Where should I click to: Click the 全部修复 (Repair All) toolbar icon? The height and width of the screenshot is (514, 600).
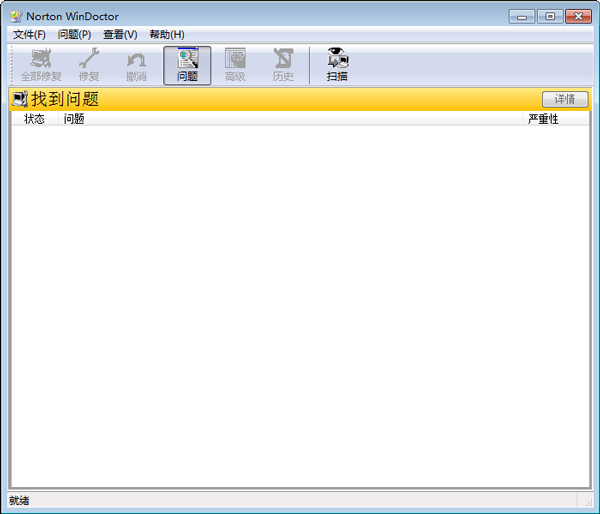coord(41,65)
